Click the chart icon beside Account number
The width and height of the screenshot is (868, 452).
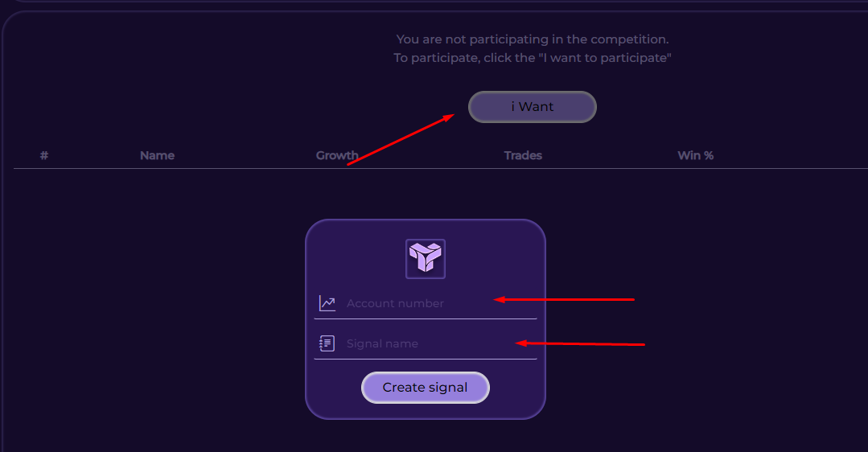coord(327,303)
